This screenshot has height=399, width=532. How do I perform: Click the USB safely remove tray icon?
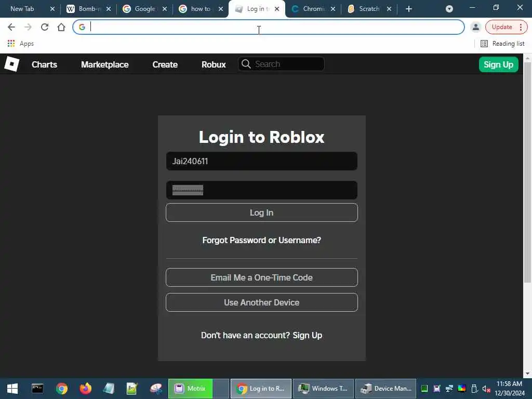click(x=474, y=389)
